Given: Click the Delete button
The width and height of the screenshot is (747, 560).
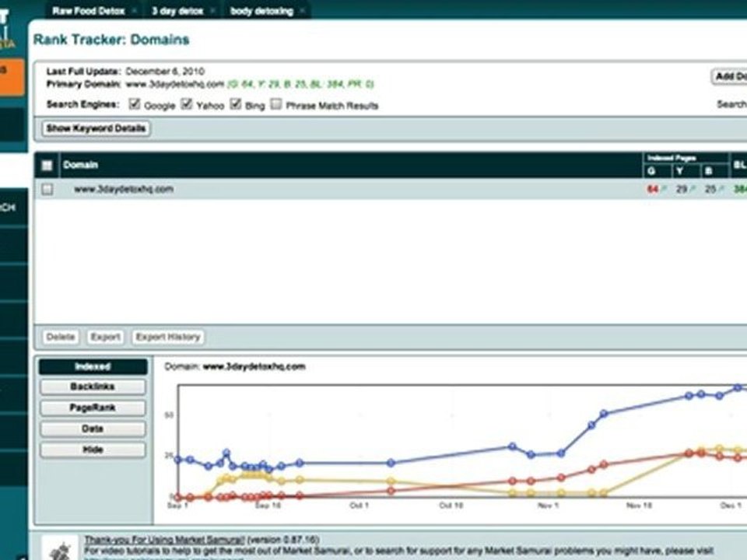Looking at the screenshot, I should click(x=61, y=337).
